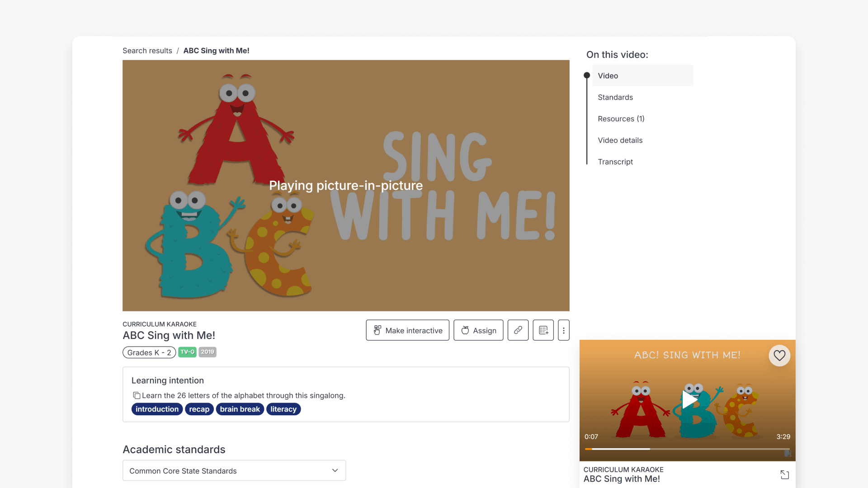
Task: Open the Common Core State Standards dropdown
Action: [x=234, y=470]
